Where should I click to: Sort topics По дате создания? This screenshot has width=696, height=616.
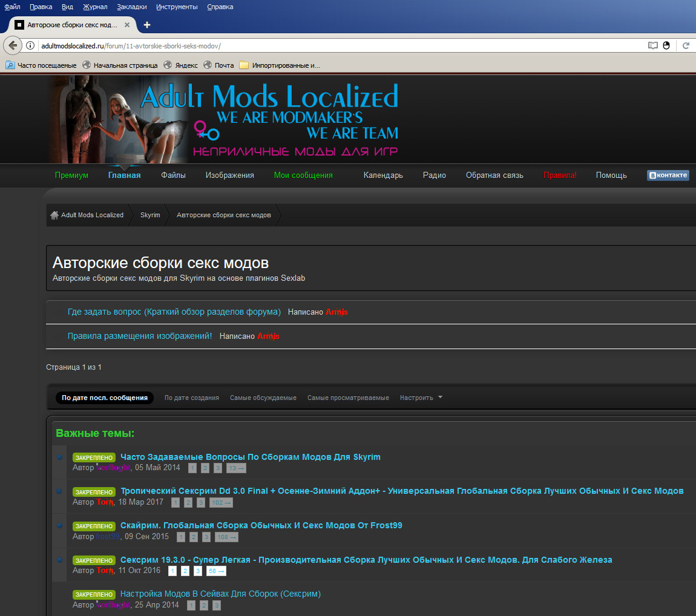192,398
